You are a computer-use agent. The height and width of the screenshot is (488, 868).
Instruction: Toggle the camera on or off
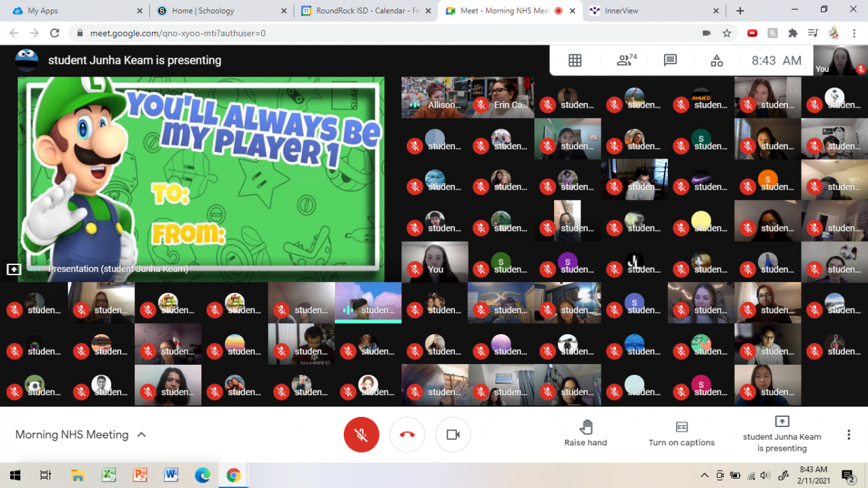[453, 434]
